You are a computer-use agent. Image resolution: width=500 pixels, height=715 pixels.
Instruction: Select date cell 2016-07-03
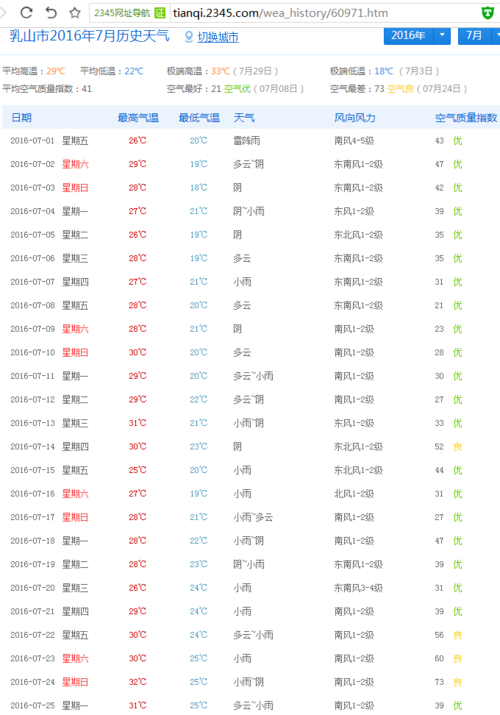point(32,188)
